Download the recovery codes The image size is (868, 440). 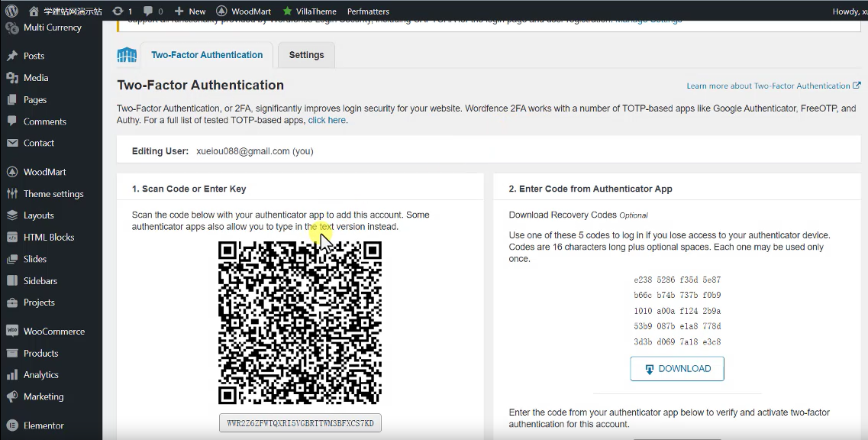(x=677, y=368)
